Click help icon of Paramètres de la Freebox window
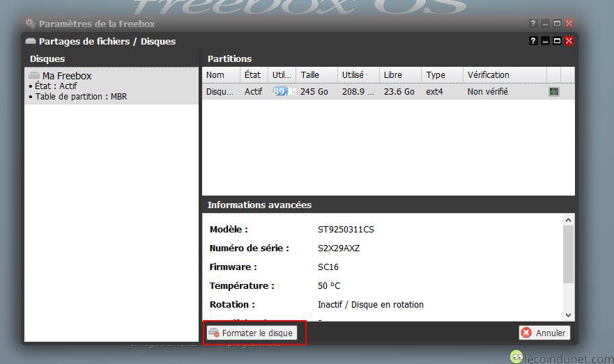 [x=533, y=24]
